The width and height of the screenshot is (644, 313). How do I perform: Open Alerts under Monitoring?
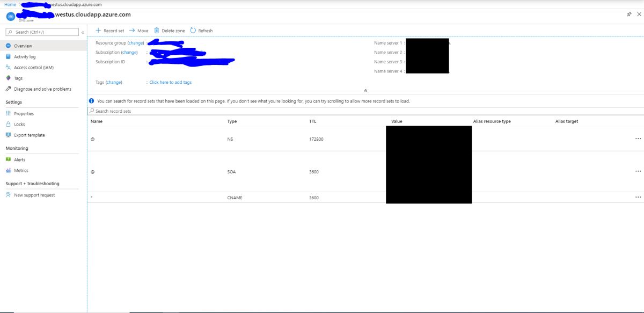tap(20, 160)
